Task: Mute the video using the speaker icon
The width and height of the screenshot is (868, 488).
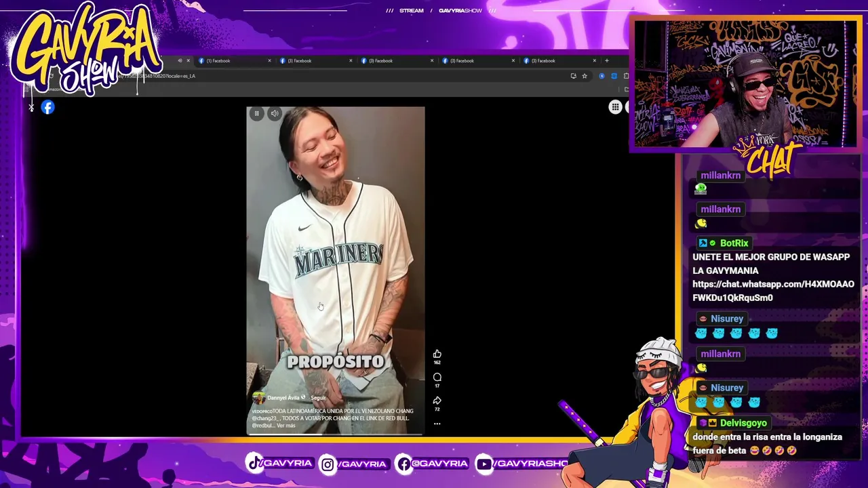Action: click(x=274, y=113)
